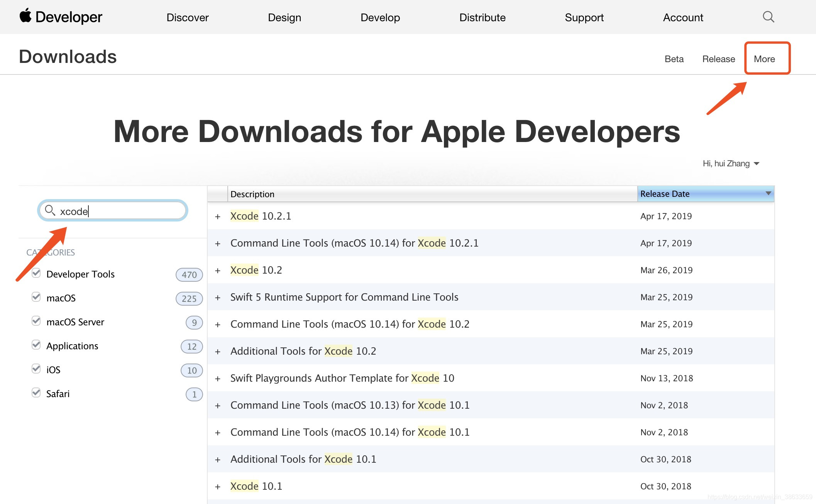Click the Xcode 10.2 download title
The image size is (816, 504).
coord(256,270)
